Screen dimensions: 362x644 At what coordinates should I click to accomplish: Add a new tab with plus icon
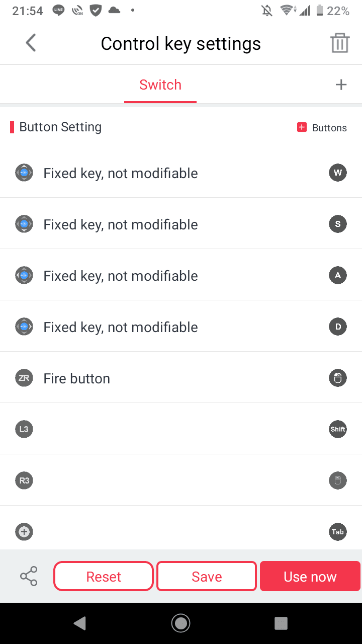[x=341, y=85]
